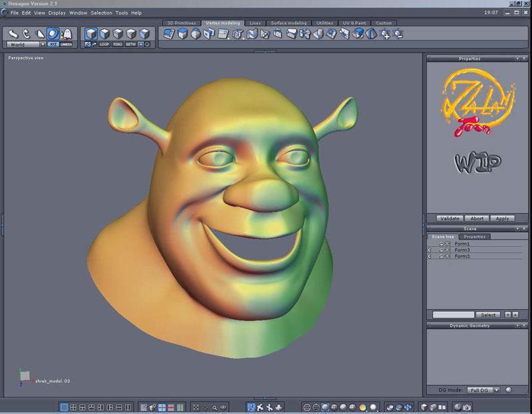Switch to single viewport layout icon

pos(64,407)
